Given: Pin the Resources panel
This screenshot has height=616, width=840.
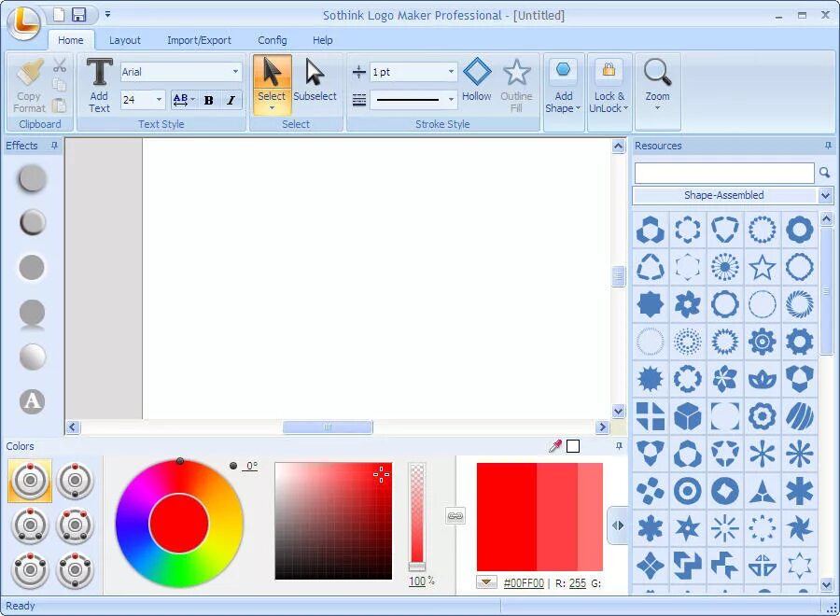Looking at the screenshot, I should click(x=828, y=146).
